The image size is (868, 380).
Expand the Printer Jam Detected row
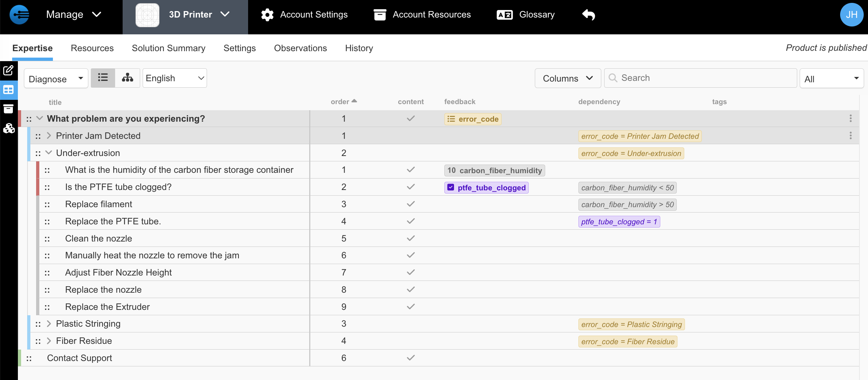[x=49, y=136]
